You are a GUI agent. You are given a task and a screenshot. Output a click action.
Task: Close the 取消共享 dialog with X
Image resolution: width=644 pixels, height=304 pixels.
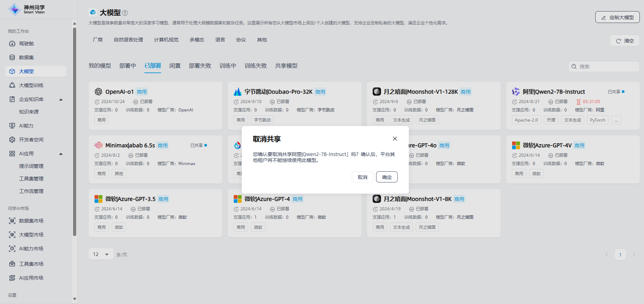[x=395, y=139]
